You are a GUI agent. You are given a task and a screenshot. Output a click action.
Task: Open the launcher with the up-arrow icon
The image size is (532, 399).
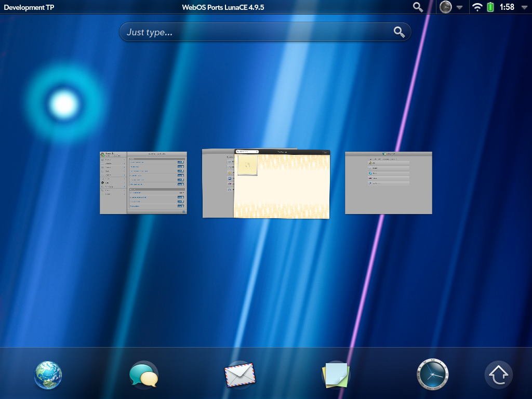(499, 375)
